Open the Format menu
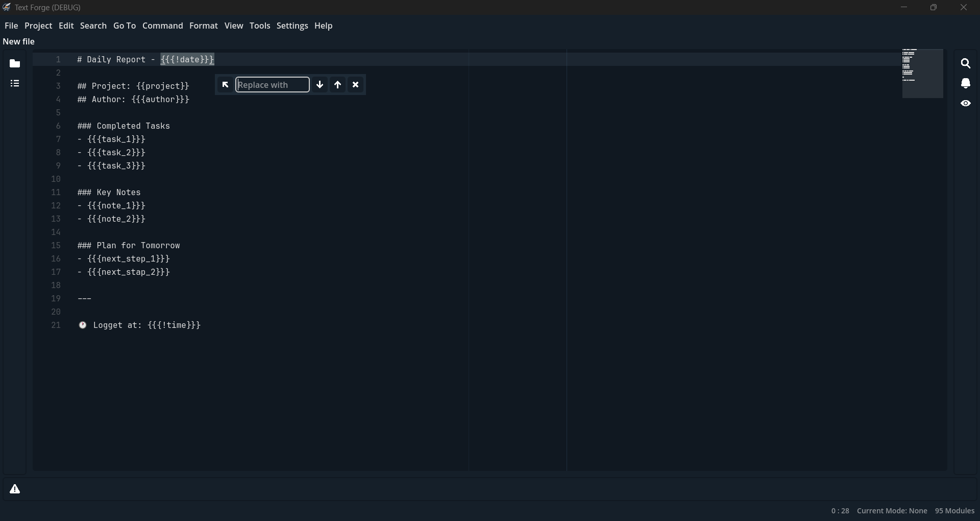Viewport: 980px width, 521px height. coord(204,26)
